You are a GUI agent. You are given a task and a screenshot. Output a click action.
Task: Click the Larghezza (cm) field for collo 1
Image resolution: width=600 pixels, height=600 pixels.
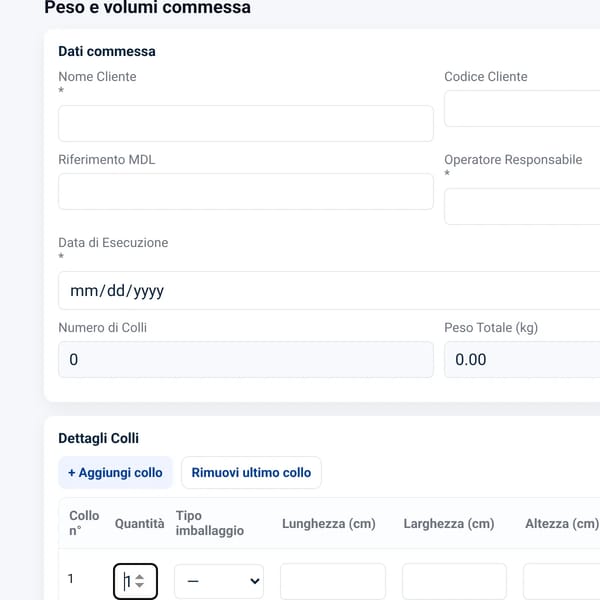point(455,581)
